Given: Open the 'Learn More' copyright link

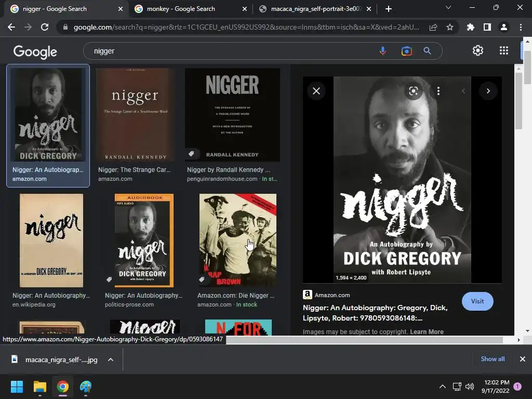Looking at the screenshot, I should tap(427, 332).
